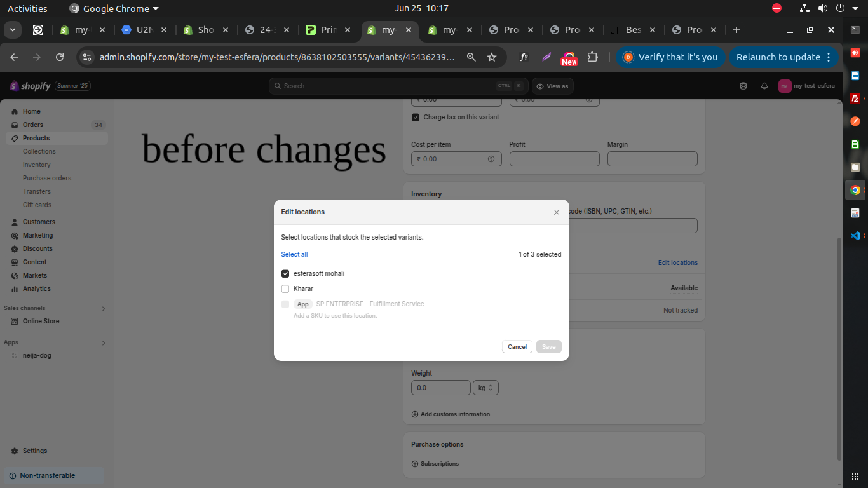Expand the Sales channels section

(104, 309)
